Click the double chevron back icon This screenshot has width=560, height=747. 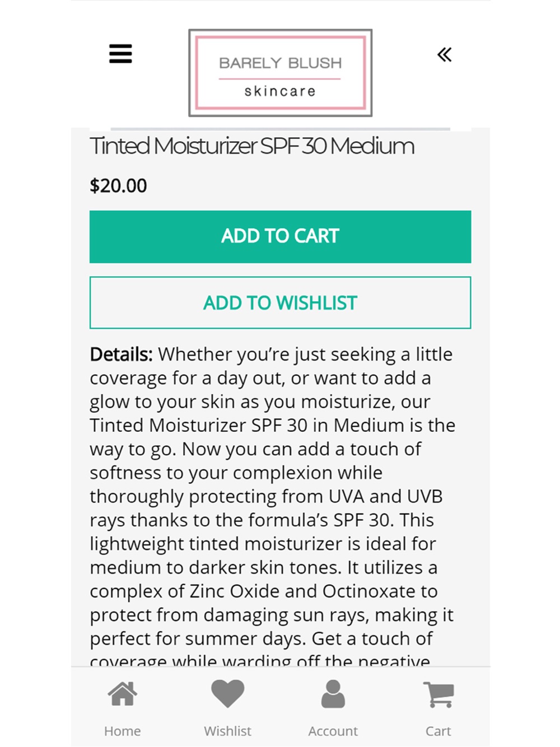444,55
